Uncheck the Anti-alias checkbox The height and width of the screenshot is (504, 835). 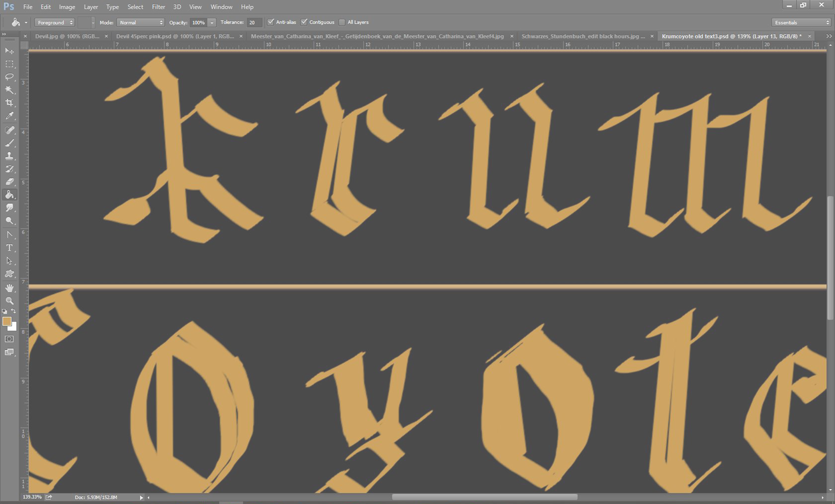pyautogui.click(x=270, y=22)
